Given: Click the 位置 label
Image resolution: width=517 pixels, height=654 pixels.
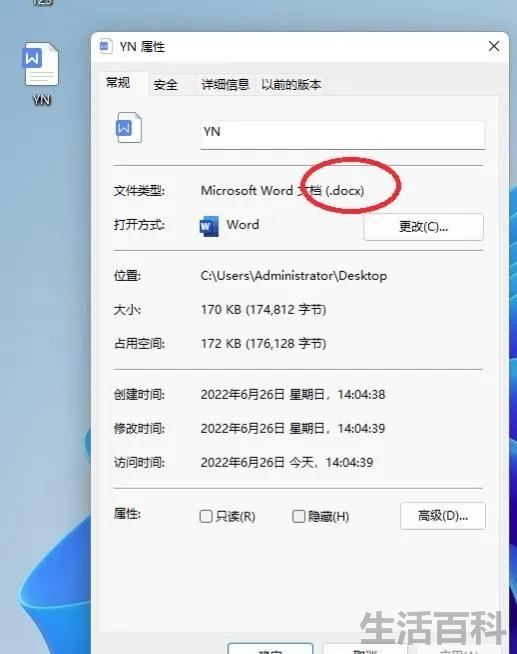Looking at the screenshot, I should pyautogui.click(x=127, y=276).
